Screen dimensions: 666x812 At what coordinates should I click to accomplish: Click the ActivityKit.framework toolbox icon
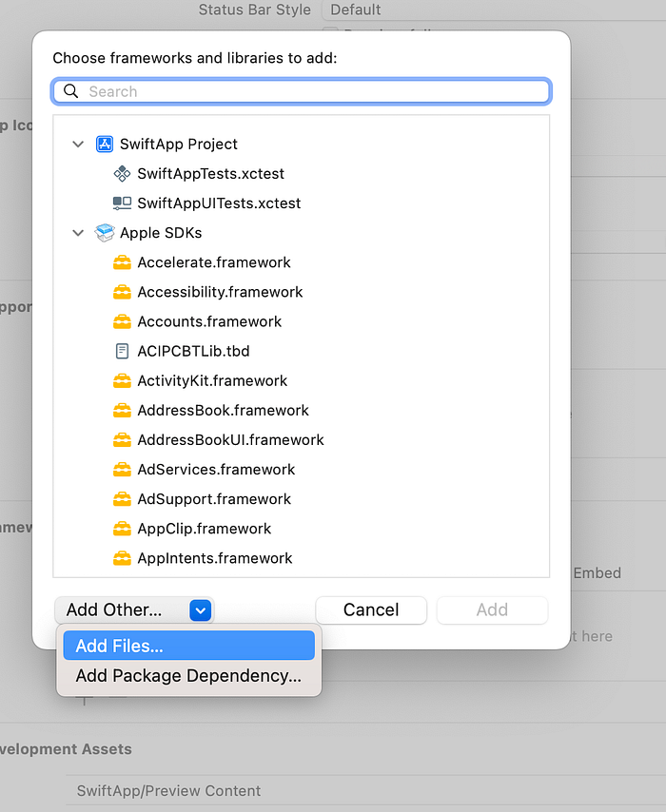click(122, 380)
